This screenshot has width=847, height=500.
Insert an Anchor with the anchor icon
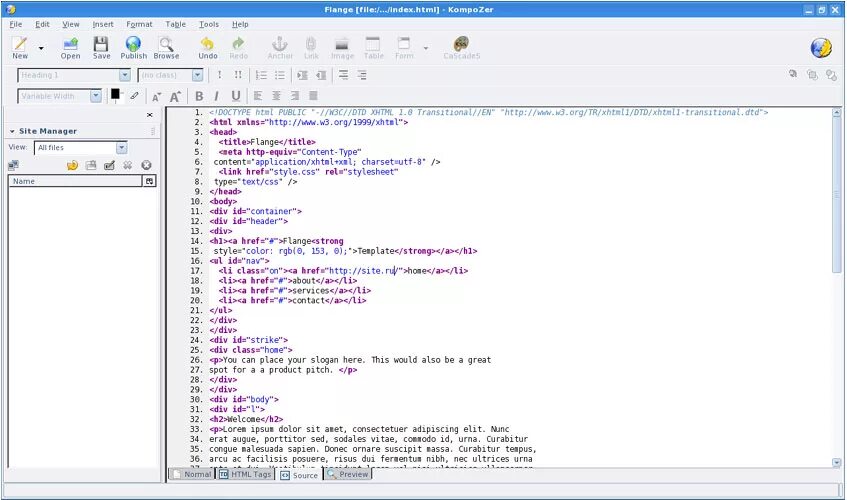point(280,48)
